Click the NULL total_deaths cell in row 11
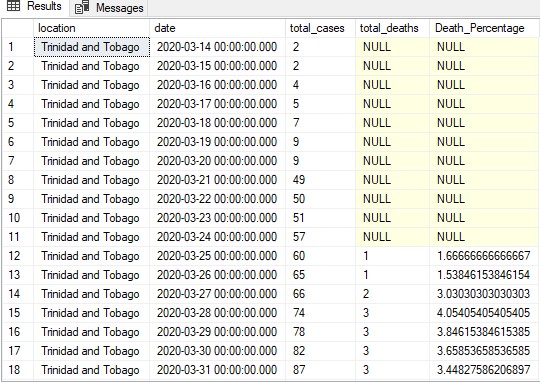Image resolution: width=540 pixels, height=382 pixels. point(392,237)
